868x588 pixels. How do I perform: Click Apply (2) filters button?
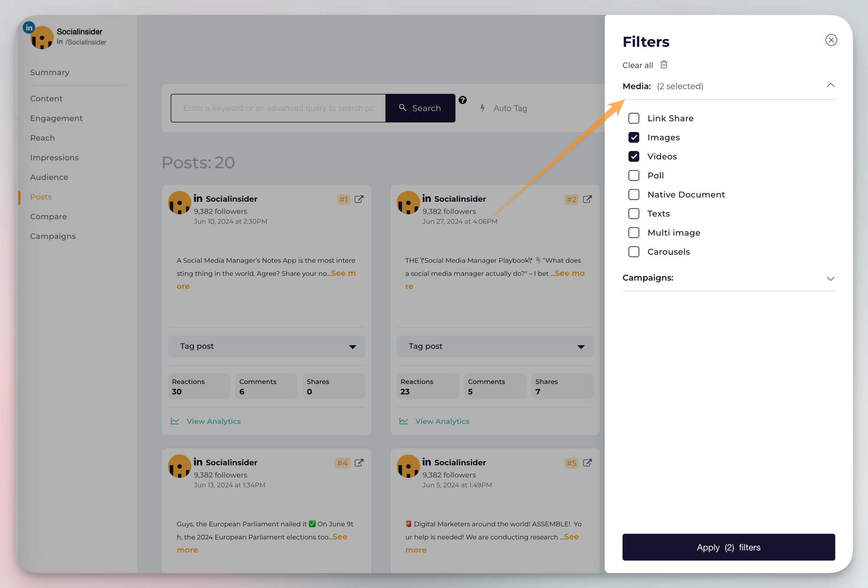click(728, 547)
